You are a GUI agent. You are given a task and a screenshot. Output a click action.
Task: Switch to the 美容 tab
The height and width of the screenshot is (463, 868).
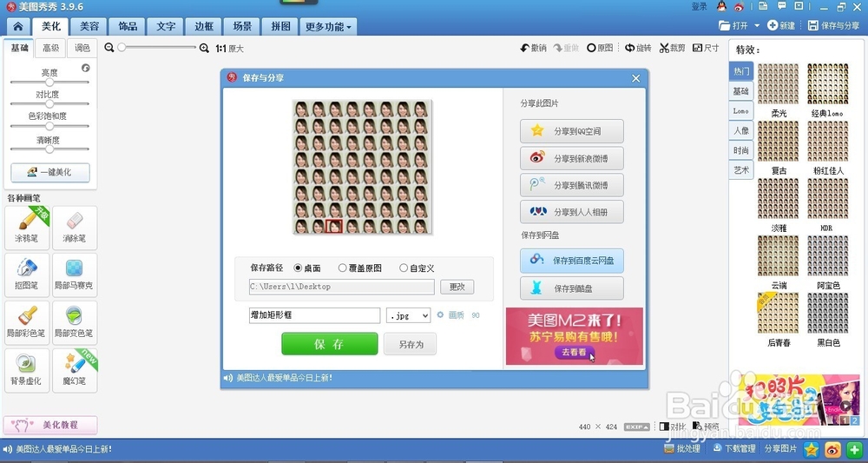[x=89, y=27]
